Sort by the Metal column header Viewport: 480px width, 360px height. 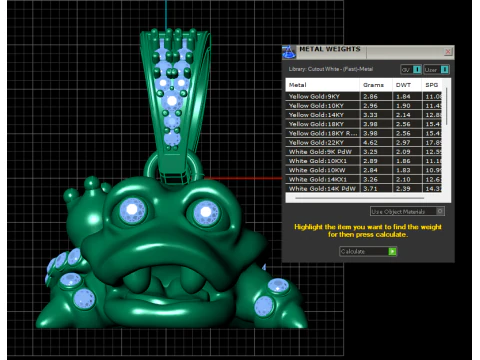tap(322, 85)
